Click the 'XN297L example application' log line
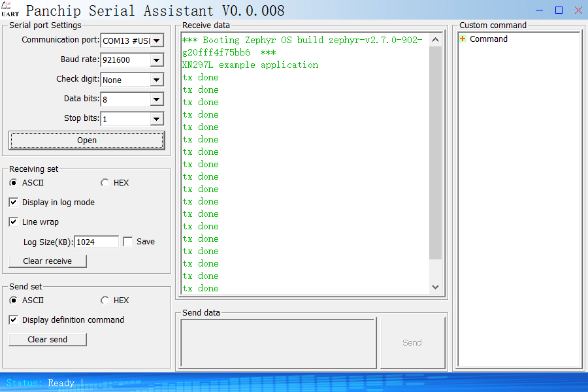588x392 pixels. click(250, 65)
